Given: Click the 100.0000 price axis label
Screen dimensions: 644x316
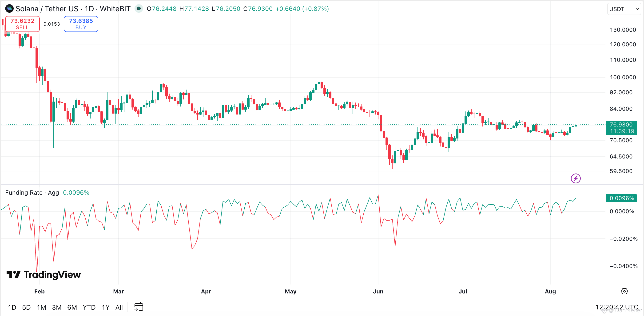Looking at the screenshot, I should coord(623,77).
